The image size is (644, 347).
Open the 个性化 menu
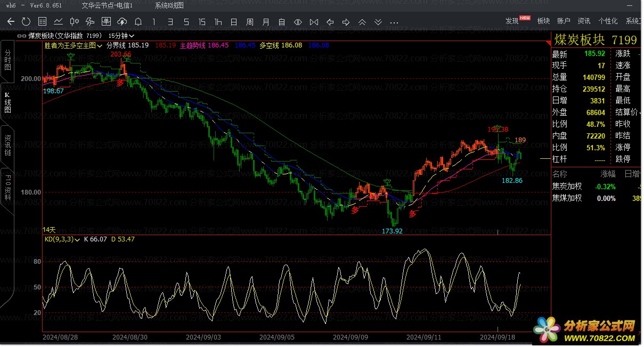point(608,21)
